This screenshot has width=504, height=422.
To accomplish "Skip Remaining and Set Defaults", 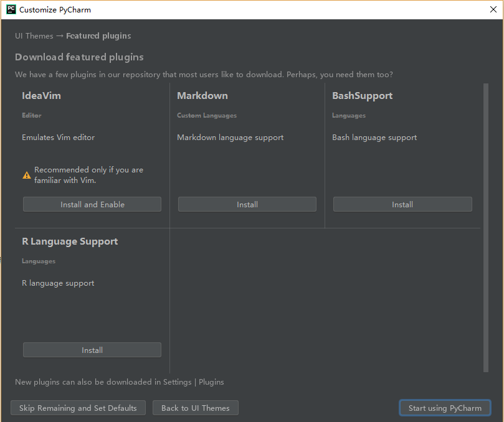I will 78,408.
